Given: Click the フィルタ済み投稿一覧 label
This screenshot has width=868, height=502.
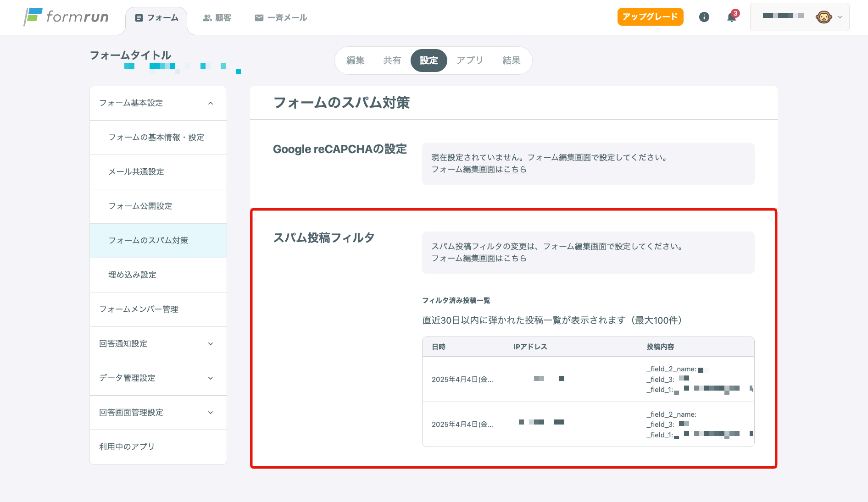Looking at the screenshot, I should pyautogui.click(x=456, y=301).
